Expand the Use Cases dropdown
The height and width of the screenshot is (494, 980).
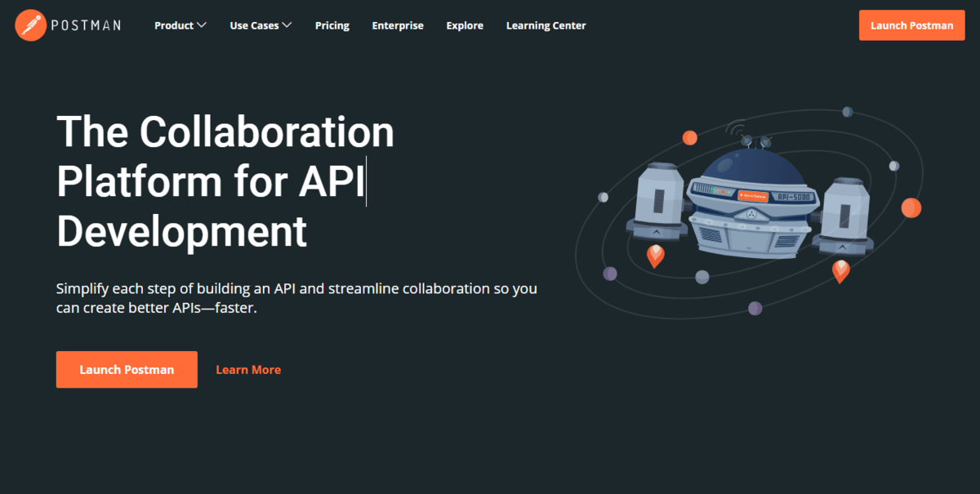pos(261,25)
